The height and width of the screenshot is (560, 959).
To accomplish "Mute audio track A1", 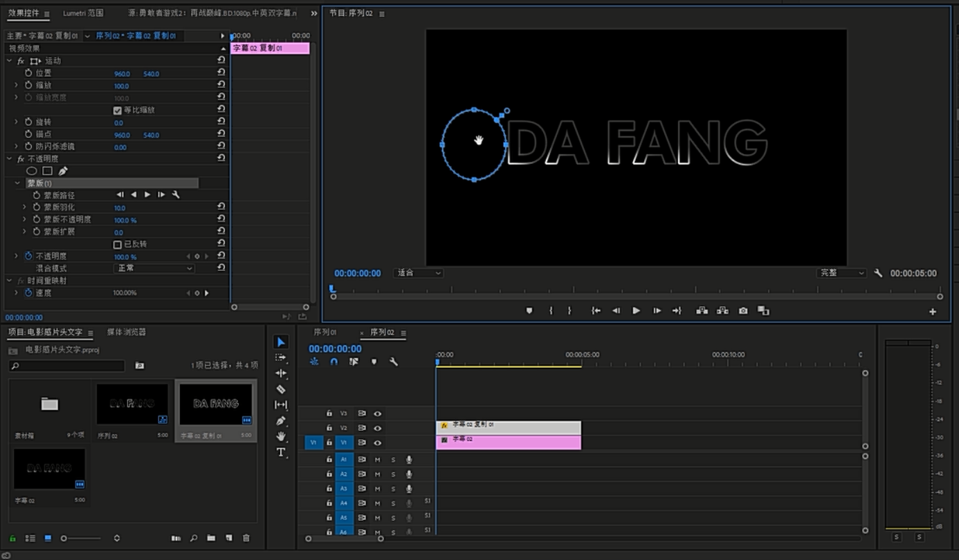I will click(378, 460).
